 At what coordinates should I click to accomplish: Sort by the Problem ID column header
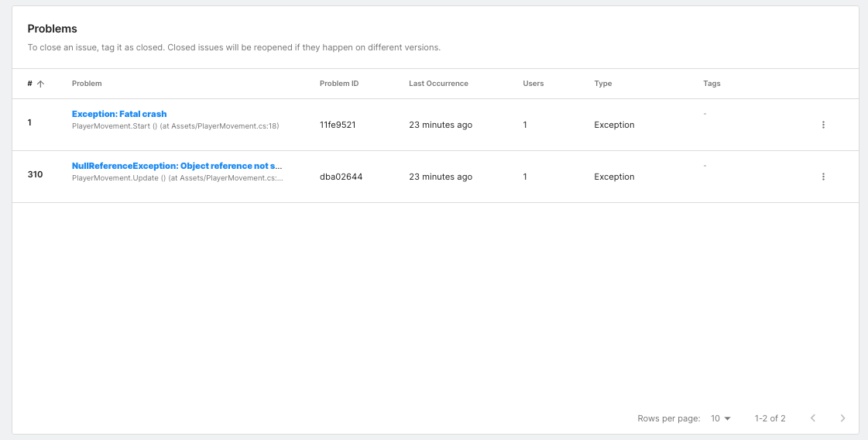pyautogui.click(x=338, y=84)
